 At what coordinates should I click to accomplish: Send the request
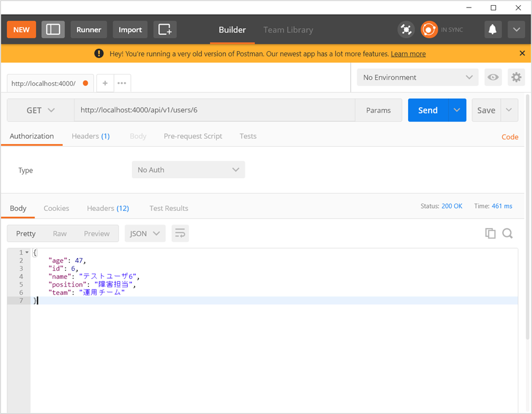(428, 110)
